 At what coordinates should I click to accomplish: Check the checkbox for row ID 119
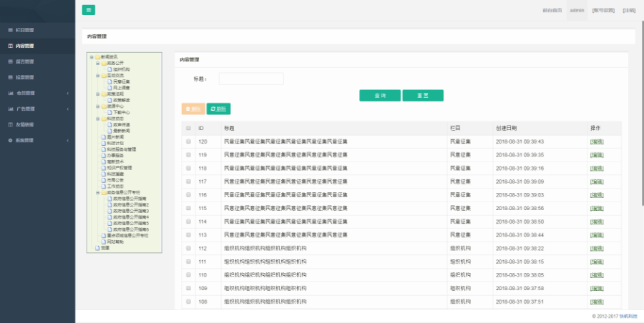tap(188, 155)
